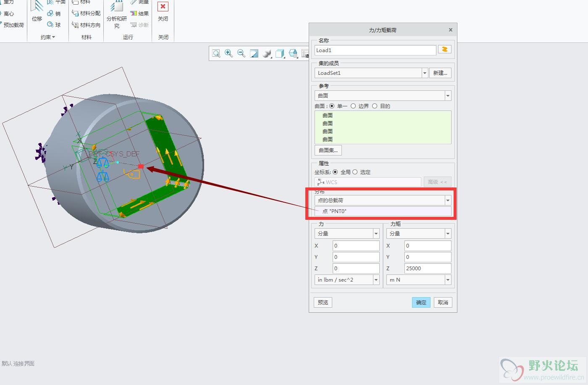The height and width of the screenshot is (385, 588).
Task: Click the Refit zoom-to-fit icon
Action: (216, 53)
